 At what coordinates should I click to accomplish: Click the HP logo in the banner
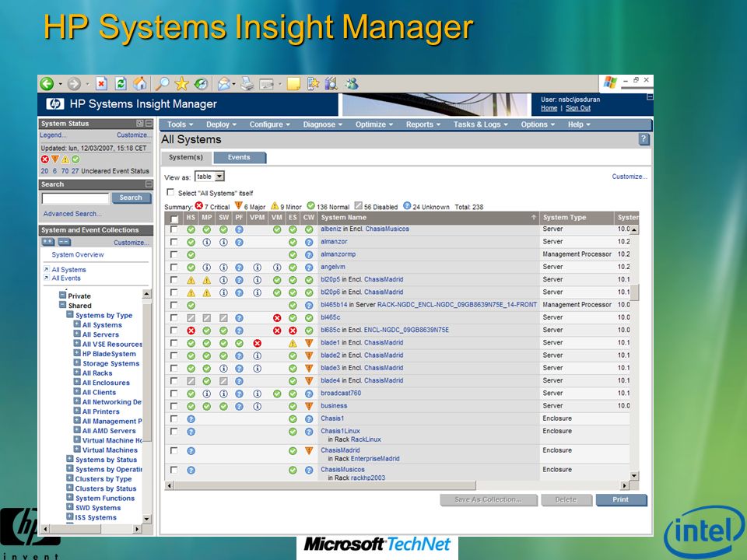(x=54, y=103)
